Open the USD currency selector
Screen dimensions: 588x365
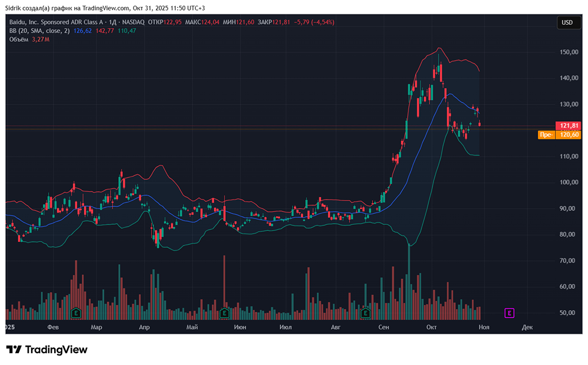coord(567,22)
